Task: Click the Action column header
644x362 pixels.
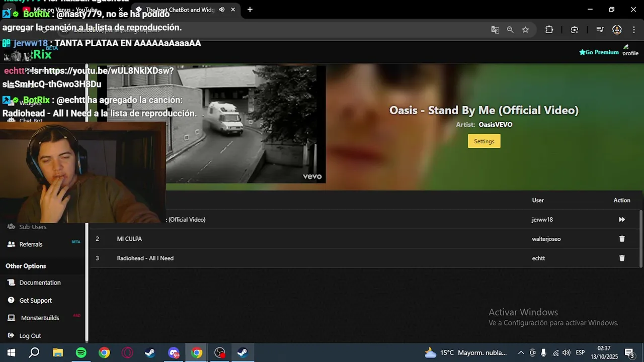Action: tap(622, 200)
